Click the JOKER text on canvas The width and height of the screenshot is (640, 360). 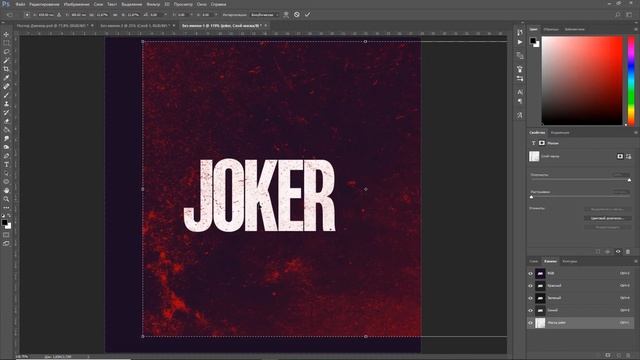pos(260,196)
